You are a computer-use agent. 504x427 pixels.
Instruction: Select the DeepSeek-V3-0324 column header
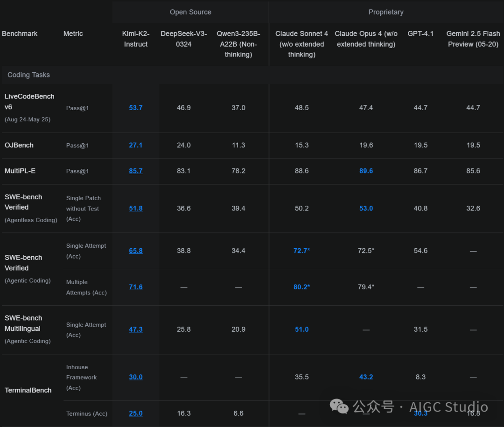click(x=183, y=39)
